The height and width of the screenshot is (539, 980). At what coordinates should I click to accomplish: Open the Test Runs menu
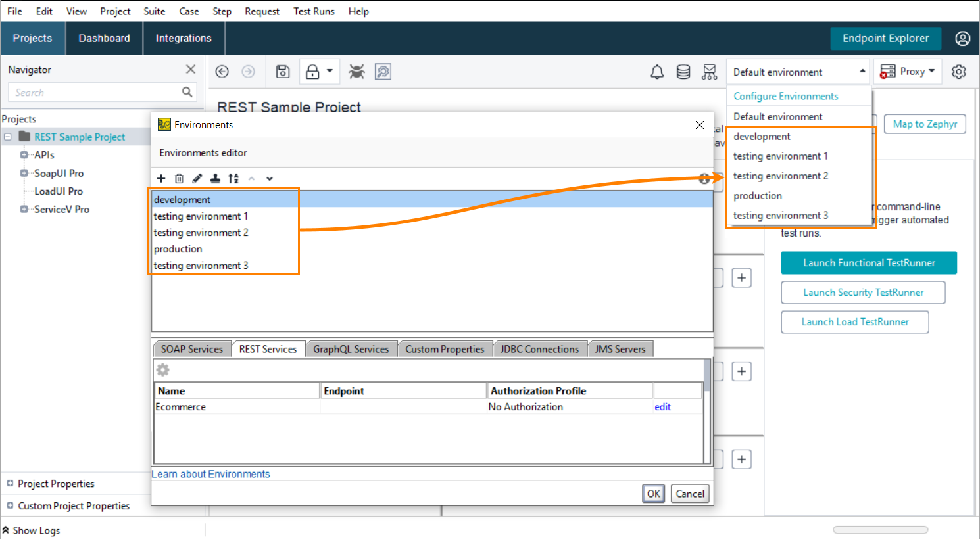click(314, 11)
